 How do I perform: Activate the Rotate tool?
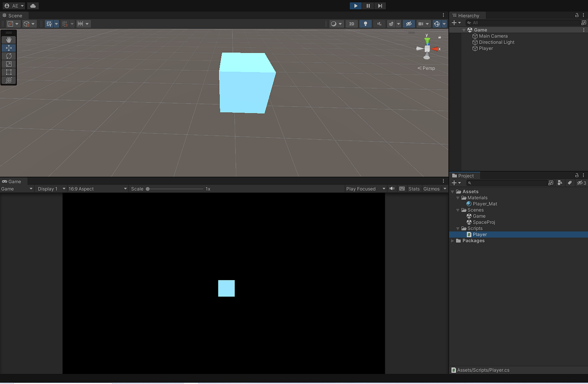click(x=9, y=56)
